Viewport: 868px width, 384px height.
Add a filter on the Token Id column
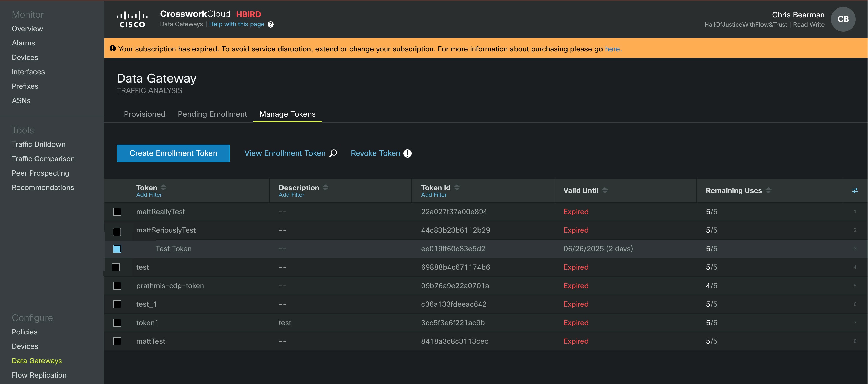434,195
